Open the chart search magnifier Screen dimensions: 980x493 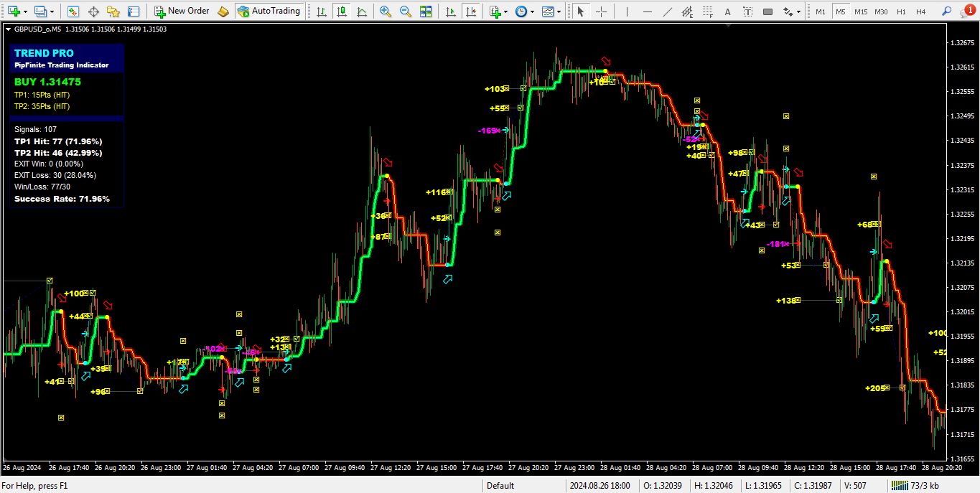(947, 11)
